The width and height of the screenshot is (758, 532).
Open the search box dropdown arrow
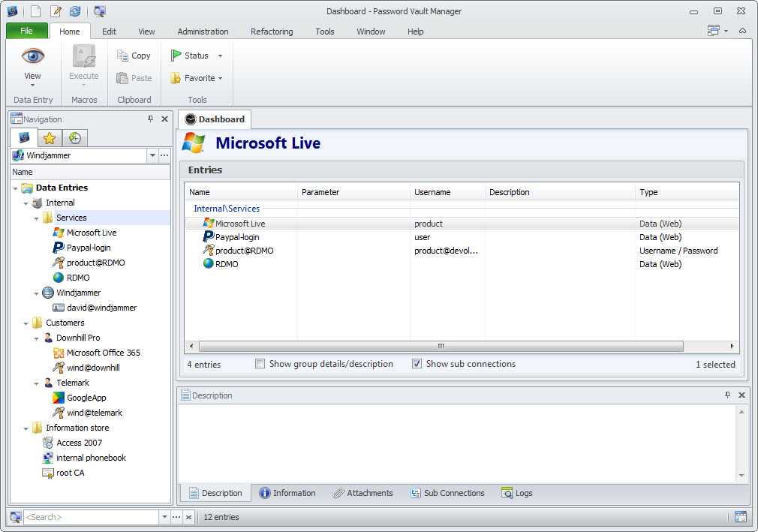pos(165,517)
